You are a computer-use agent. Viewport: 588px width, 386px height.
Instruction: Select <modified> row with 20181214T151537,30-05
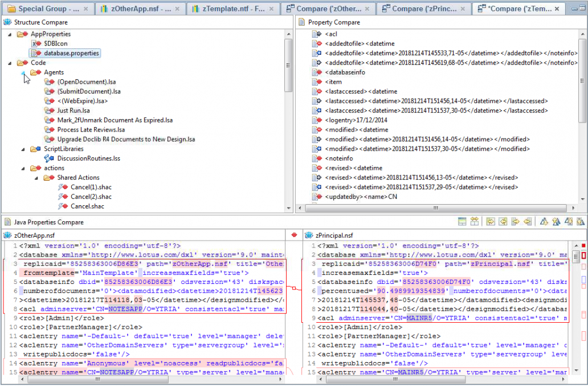[427, 149]
